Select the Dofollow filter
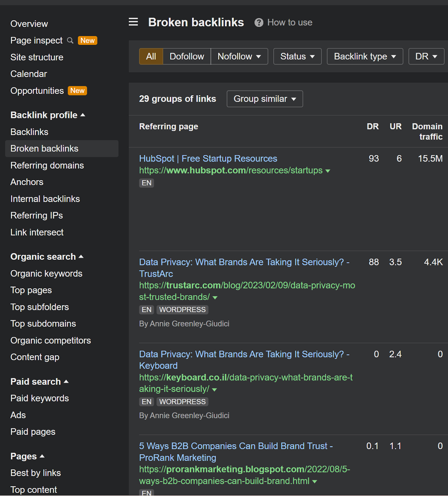Image resolution: width=448 pixels, height=496 pixels. tap(187, 56)
